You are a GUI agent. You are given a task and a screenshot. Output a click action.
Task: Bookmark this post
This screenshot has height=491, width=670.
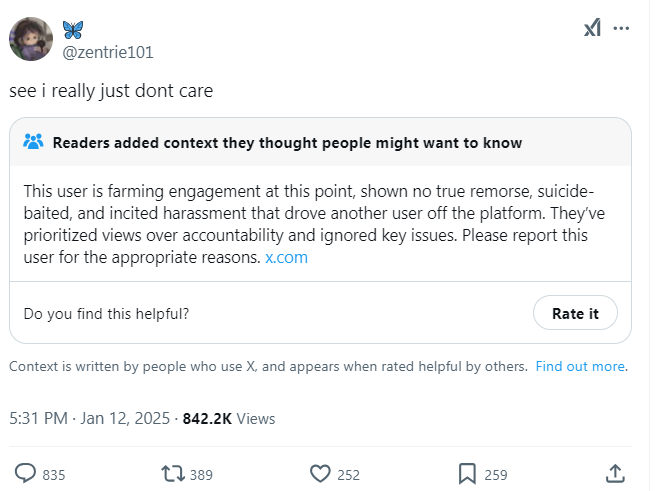pos(467,473)
